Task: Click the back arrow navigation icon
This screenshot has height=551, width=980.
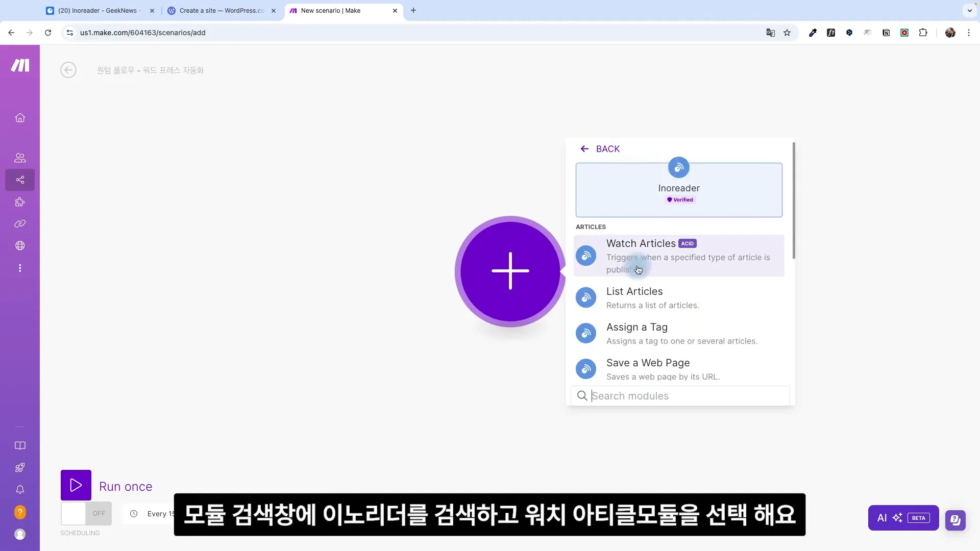Action: 583,148
